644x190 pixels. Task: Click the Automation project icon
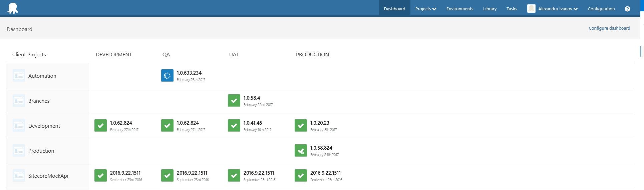click(x=19, y=76)
